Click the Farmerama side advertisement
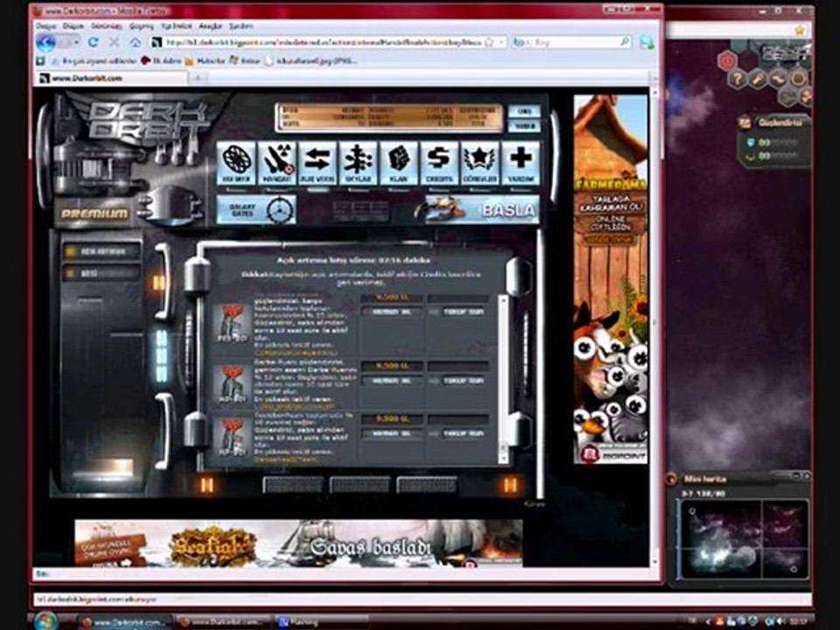 (611, 278)
